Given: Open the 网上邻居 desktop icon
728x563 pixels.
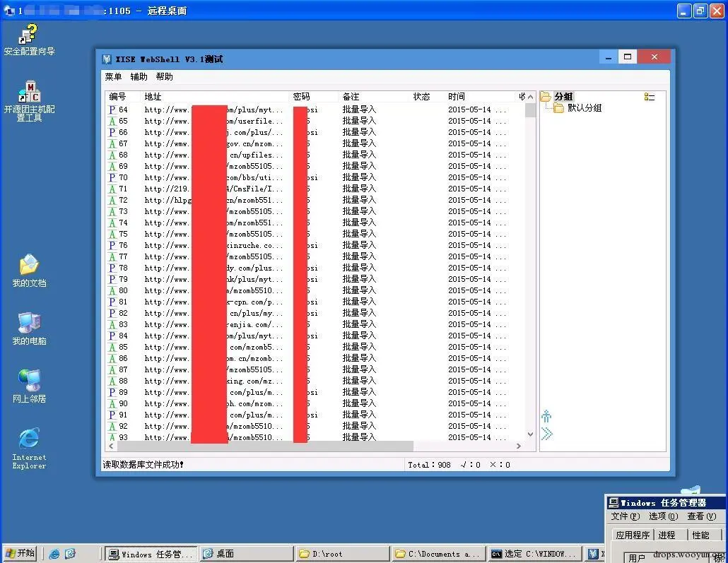Looking at the screenshot, I should point(29,386).
